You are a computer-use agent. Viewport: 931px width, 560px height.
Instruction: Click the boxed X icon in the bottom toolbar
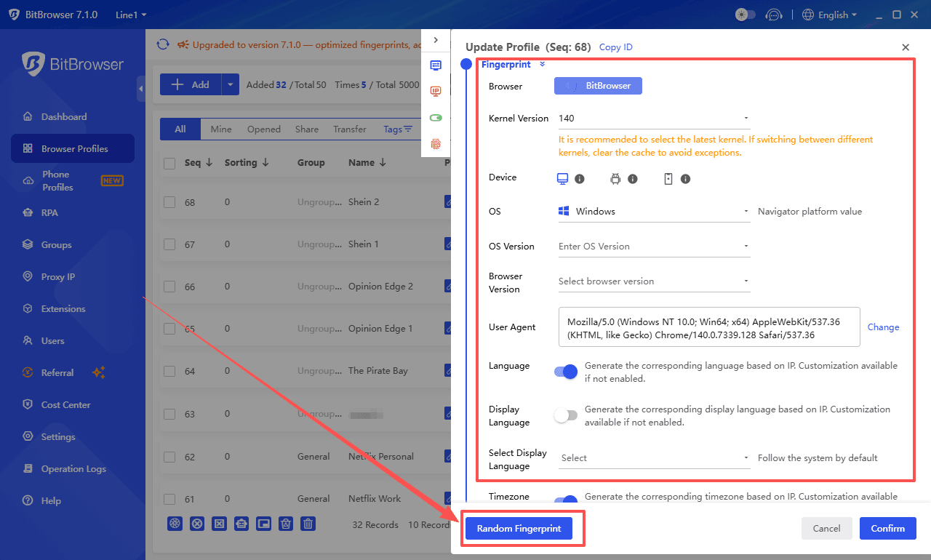pyautogui.click(x=219, y=524)
